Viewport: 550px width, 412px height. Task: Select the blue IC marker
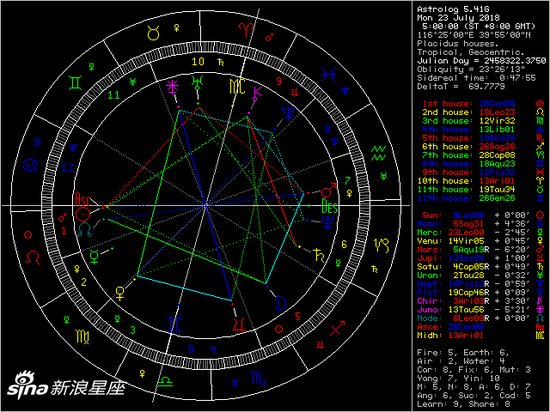point(174,325)
